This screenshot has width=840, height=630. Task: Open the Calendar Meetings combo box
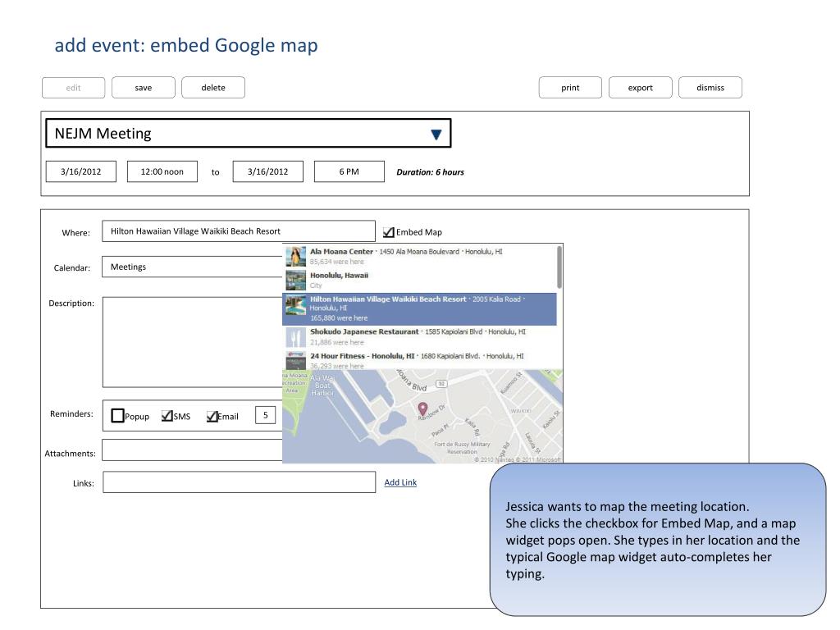click(192, 267)
